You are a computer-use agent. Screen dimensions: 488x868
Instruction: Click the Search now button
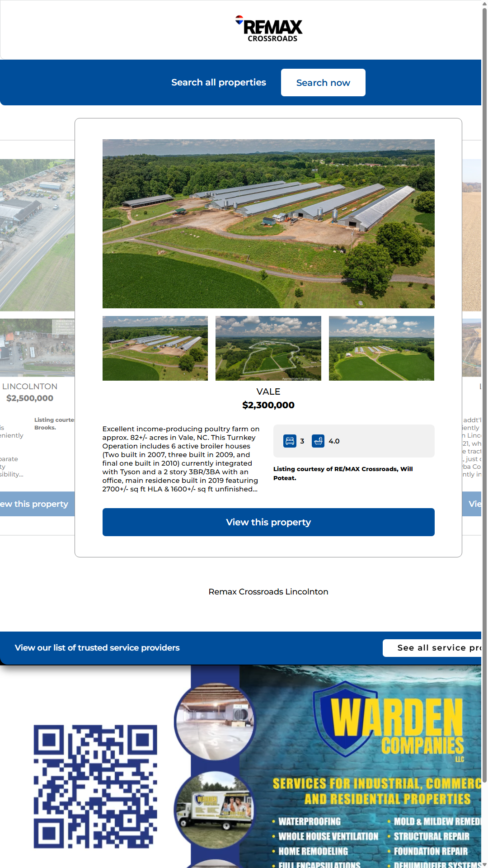coord(323,83)
